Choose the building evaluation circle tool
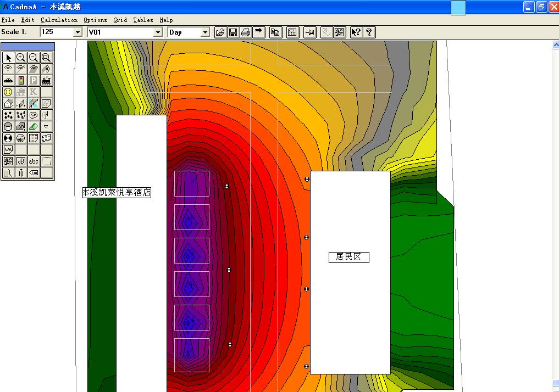Viewport: 559px width, 392px height. pyautogui.click(x=21, y=138)
